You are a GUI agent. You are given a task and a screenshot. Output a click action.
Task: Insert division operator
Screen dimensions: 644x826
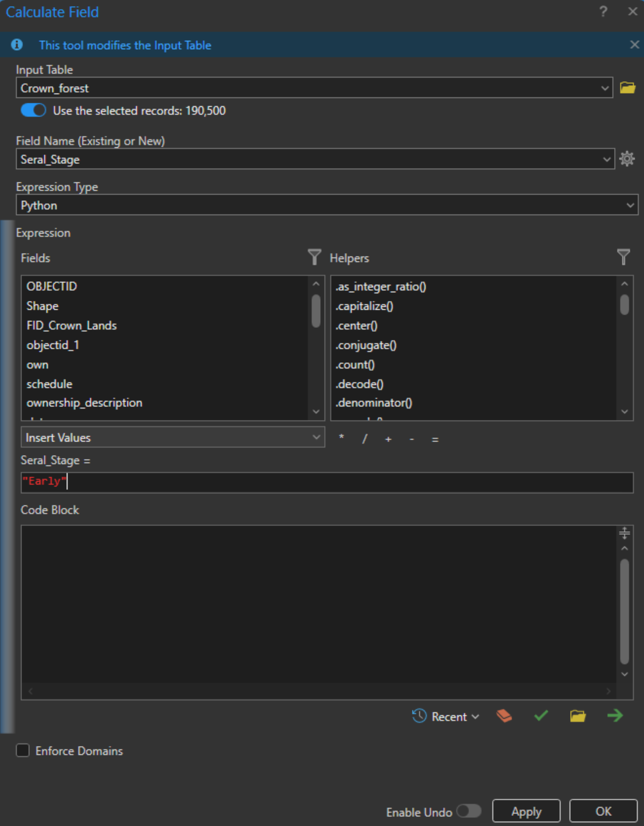point(365,438)
